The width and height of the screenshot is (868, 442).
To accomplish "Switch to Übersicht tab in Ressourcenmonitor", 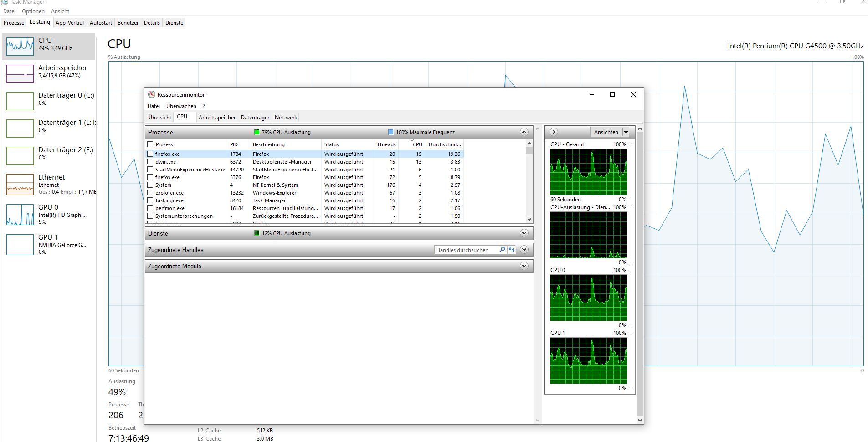I will tap(160, 118).
